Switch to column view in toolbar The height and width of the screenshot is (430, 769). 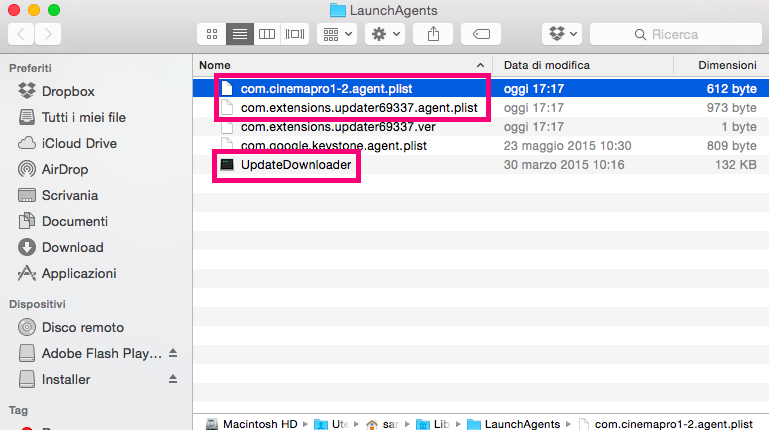(267, 34)
